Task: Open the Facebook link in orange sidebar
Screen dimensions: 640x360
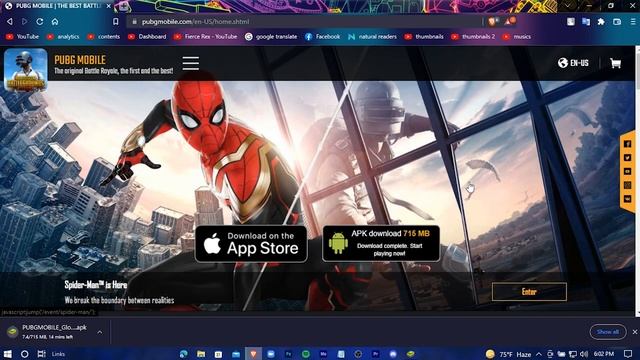Action: pos(627,144)
